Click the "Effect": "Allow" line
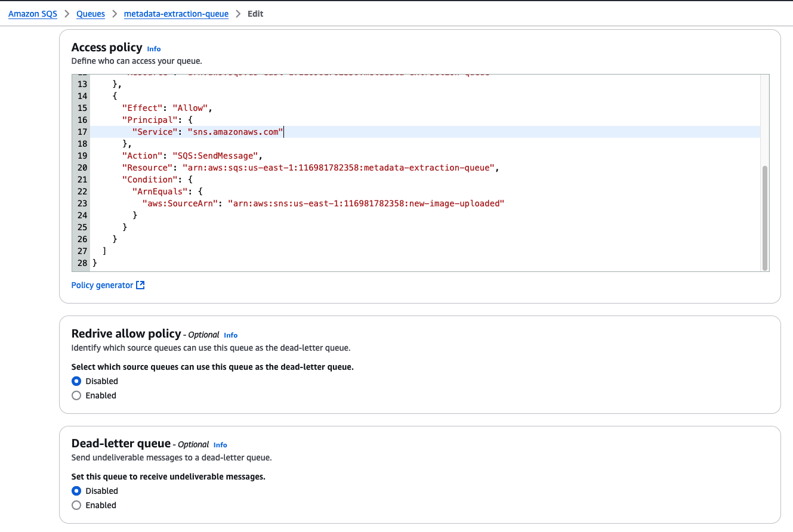This screenshot has width=793, height=532. tap(167, 108)
